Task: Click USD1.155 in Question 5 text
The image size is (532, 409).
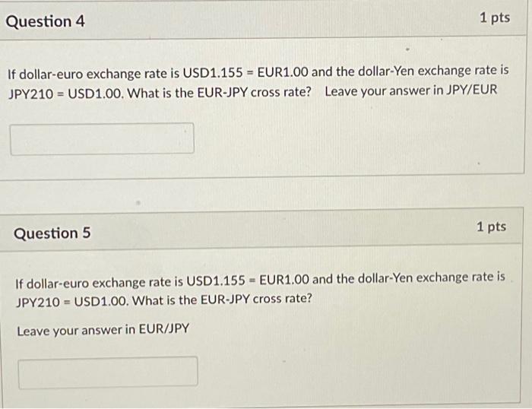Action: point(216,281)
